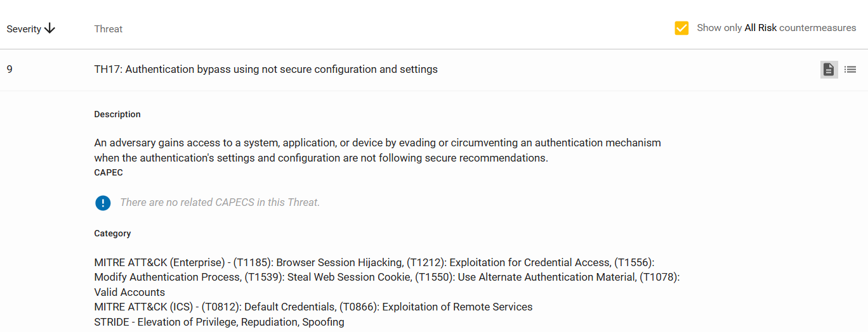This screenshot has height=332, width=868.
Task: Click the 'Show only All Risk countermeasures' label
Action: tap(776, 28)
